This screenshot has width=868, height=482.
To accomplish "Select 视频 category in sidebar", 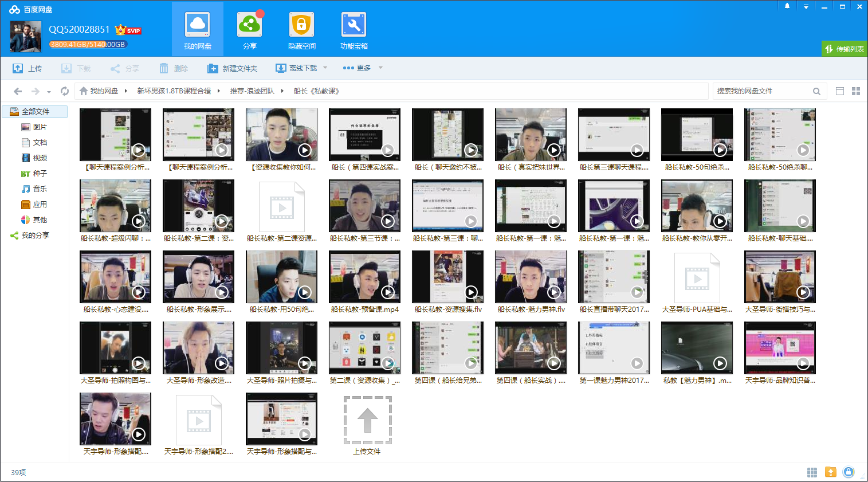I will coord(34,158).
